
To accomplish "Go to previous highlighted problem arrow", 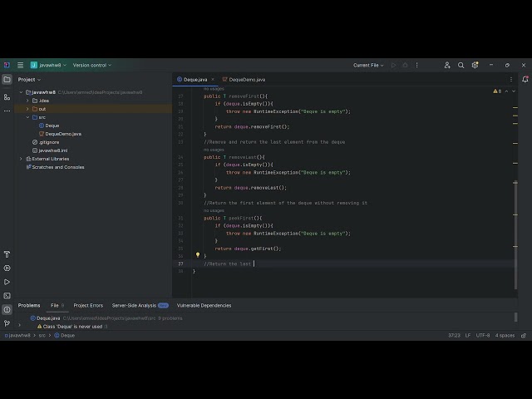I will [x=506, y=91].
